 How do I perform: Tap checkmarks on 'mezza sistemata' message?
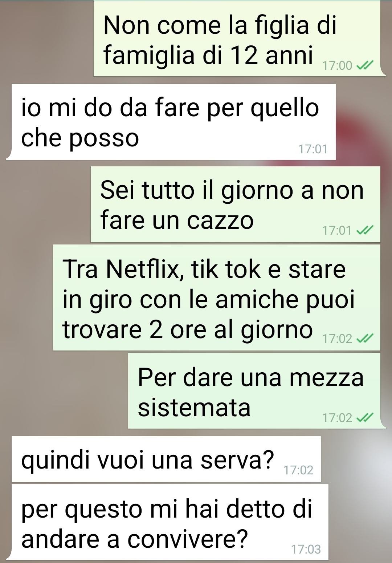[365, 418]
